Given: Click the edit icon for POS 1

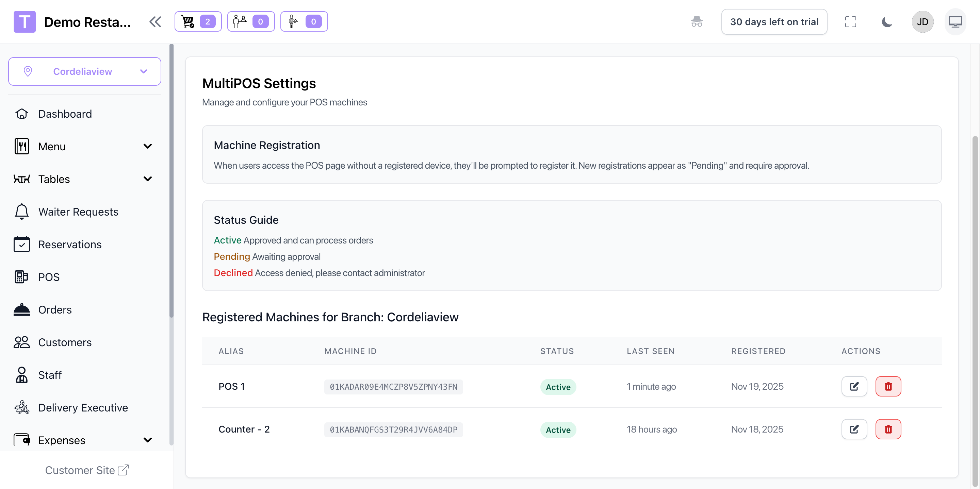Looking at the screenshot, I should (854, 386).
